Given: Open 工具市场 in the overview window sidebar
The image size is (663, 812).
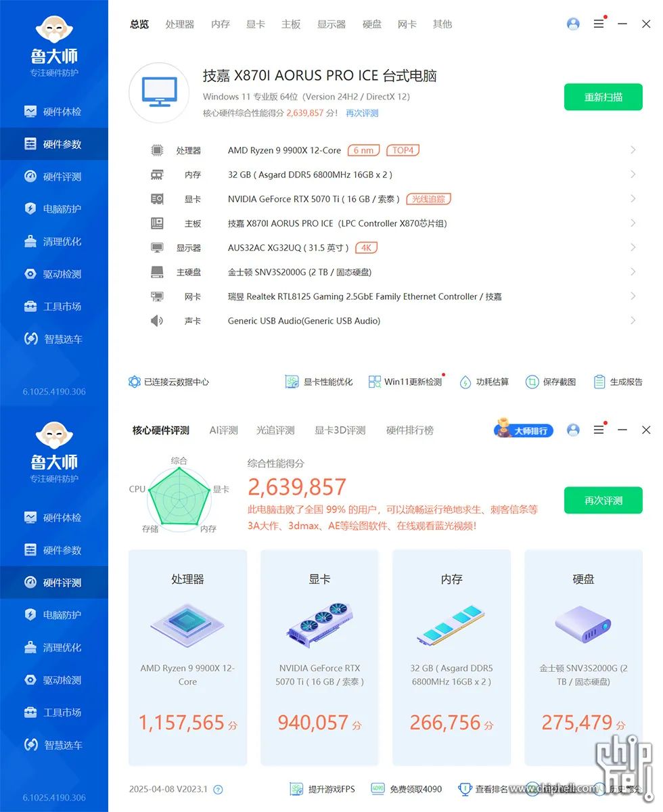Looking at the screenshot, I should (54, 307).
